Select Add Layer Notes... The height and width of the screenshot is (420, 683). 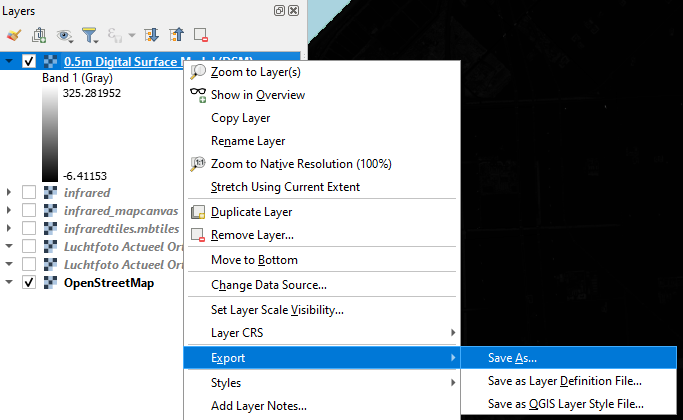(x=322, y=406)
